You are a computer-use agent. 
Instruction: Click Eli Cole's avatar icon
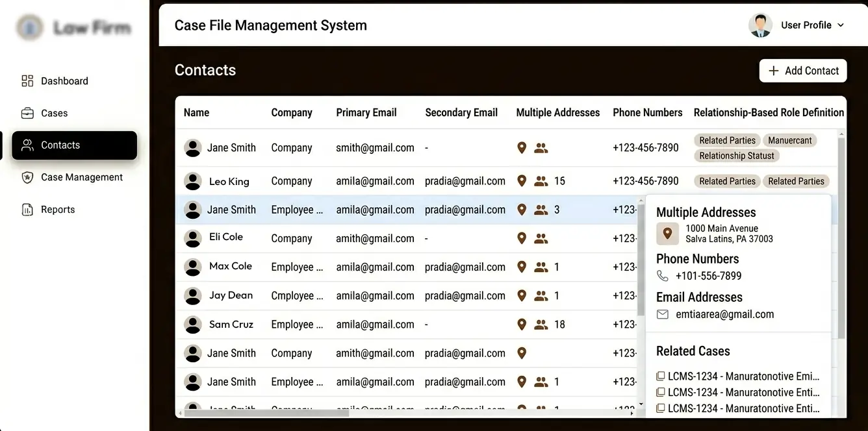click(x=193, y=238)
